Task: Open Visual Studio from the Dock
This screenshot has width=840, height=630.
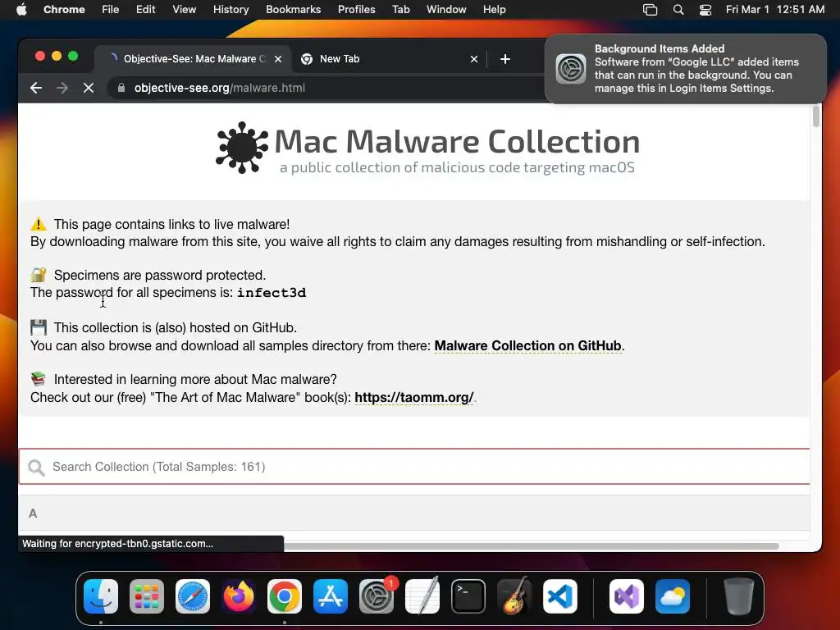Action: tap(627, 596)
